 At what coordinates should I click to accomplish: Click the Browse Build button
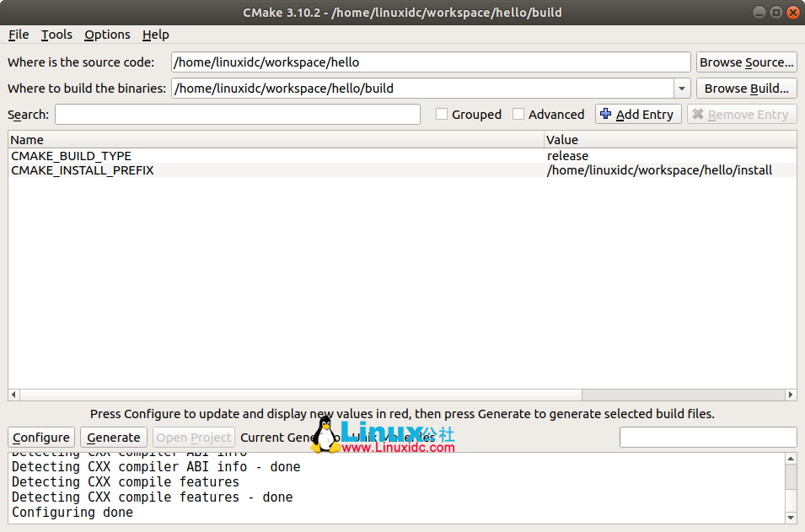[x=747, y=89]
